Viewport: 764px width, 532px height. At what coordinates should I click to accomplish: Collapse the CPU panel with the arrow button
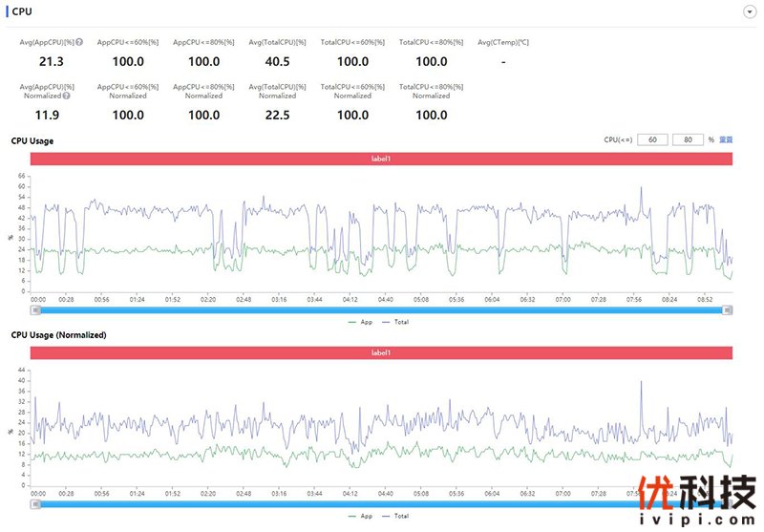point(748,11)
